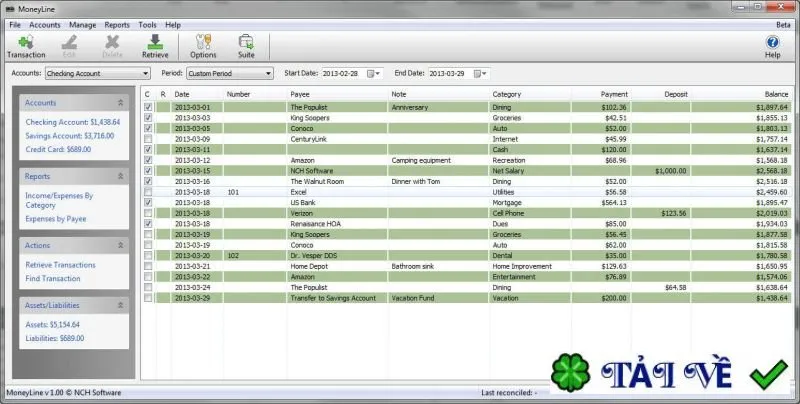The height and width of the screenshot is (404, 800).
Task: Select the Renaisance HOA payee cell
Action: 338,224
